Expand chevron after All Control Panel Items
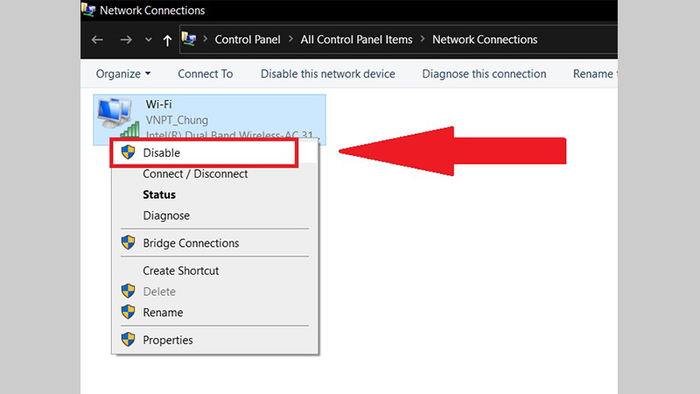 click(422, 39)
